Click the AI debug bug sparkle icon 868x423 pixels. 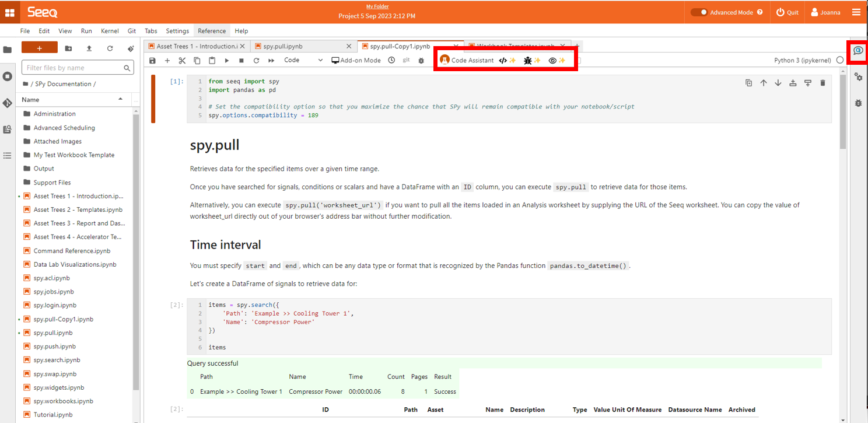pos(531,60)
